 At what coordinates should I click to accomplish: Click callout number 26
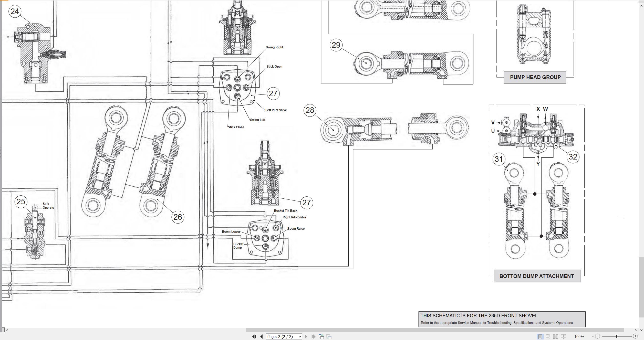tap(178, 217)
